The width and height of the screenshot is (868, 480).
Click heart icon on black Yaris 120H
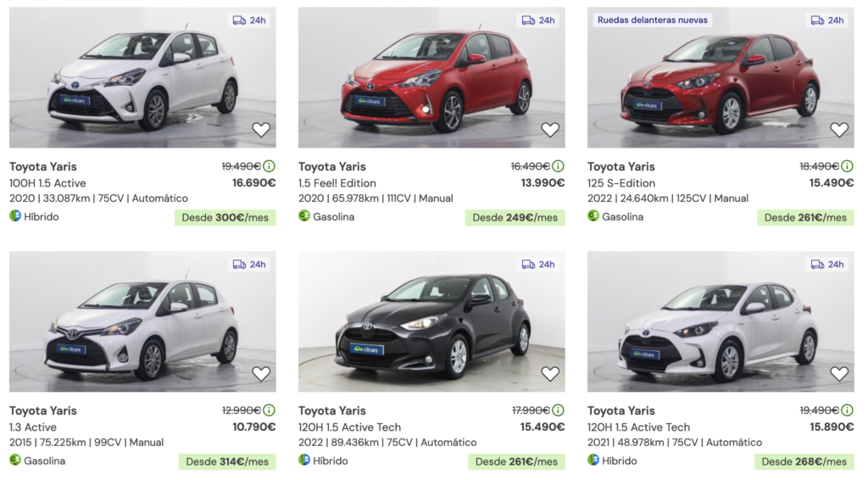click(x=550, y=374)
